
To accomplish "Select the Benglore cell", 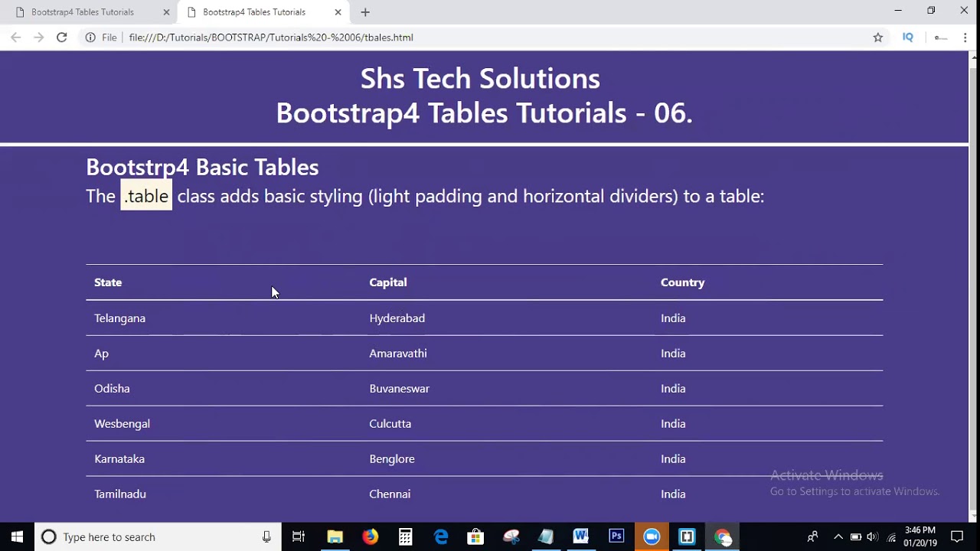I will [x=392, y=459].
